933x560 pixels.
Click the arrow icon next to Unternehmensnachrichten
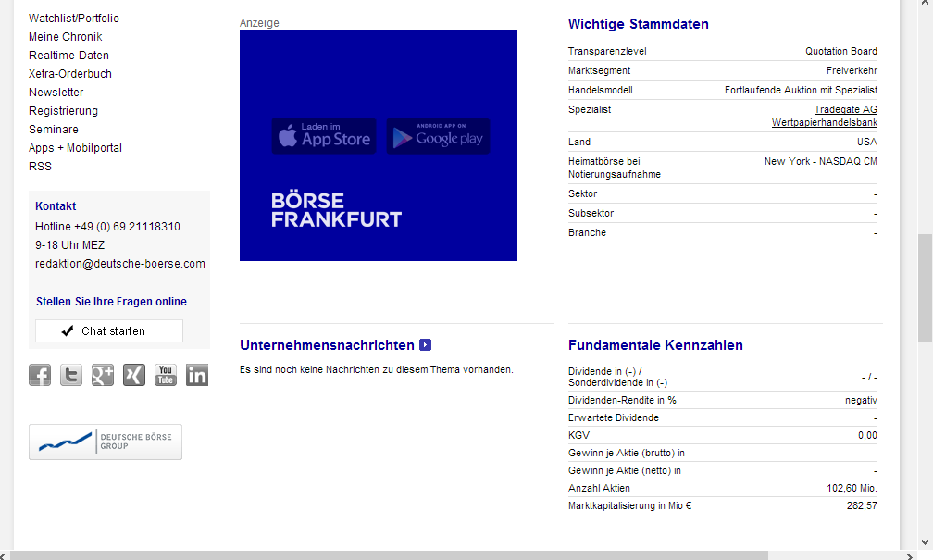[425, 344]
